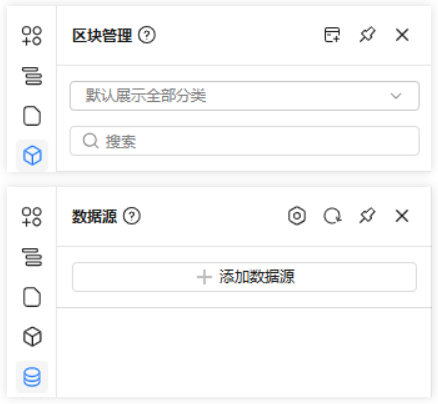
Task: Close the 数据源 panel
Action: [402, 216]
